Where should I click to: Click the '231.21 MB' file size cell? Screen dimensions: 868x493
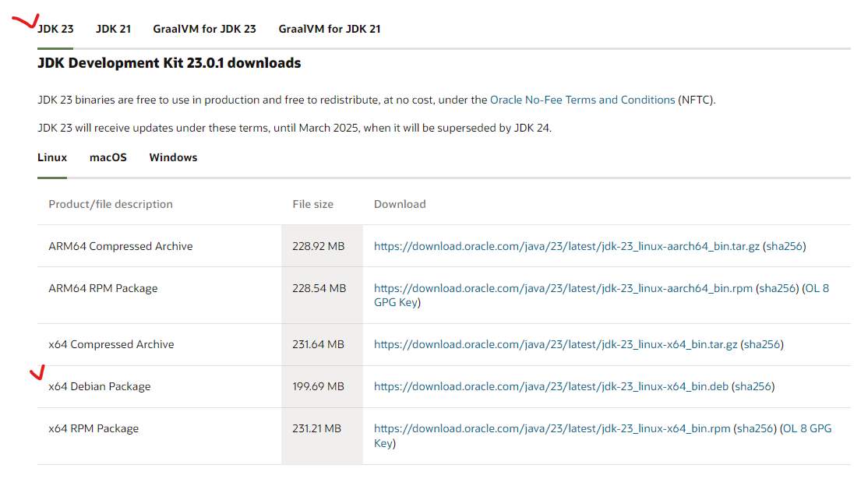click(322, 435)
